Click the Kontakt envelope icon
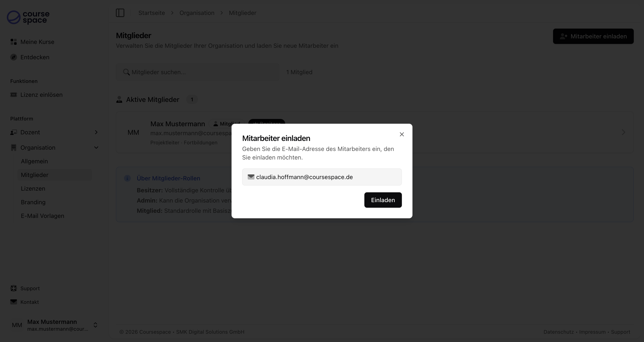Image resolution: width=644 pixels, height=342 pixels. click(13, 302)
